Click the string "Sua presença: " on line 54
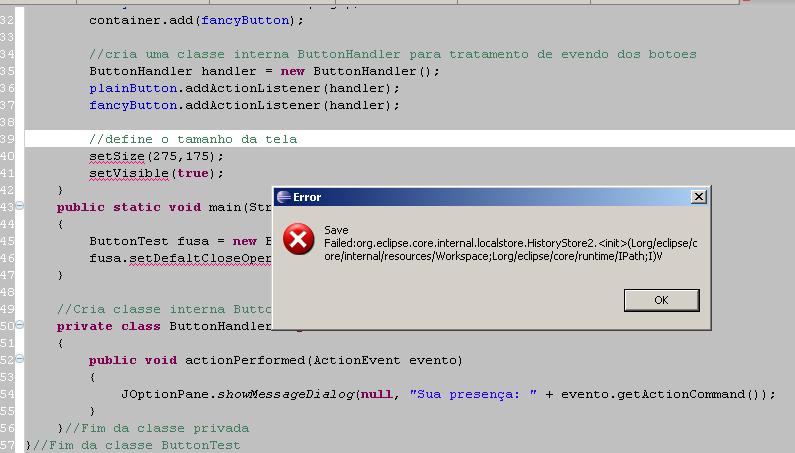Image resolution: width=795 pixels, height=453 pixels. pos(473,394)
